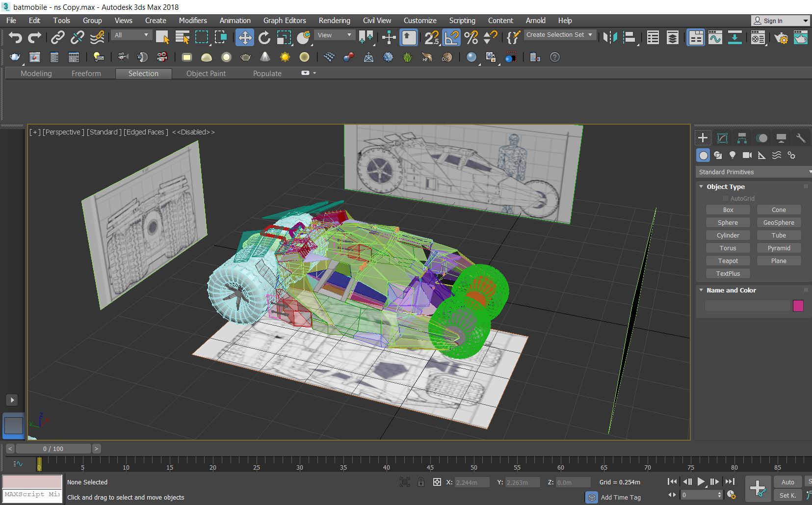Screen dimensions: 812x505
Task: Click the Render Production teapot icon
Action: tap(801, 37)
